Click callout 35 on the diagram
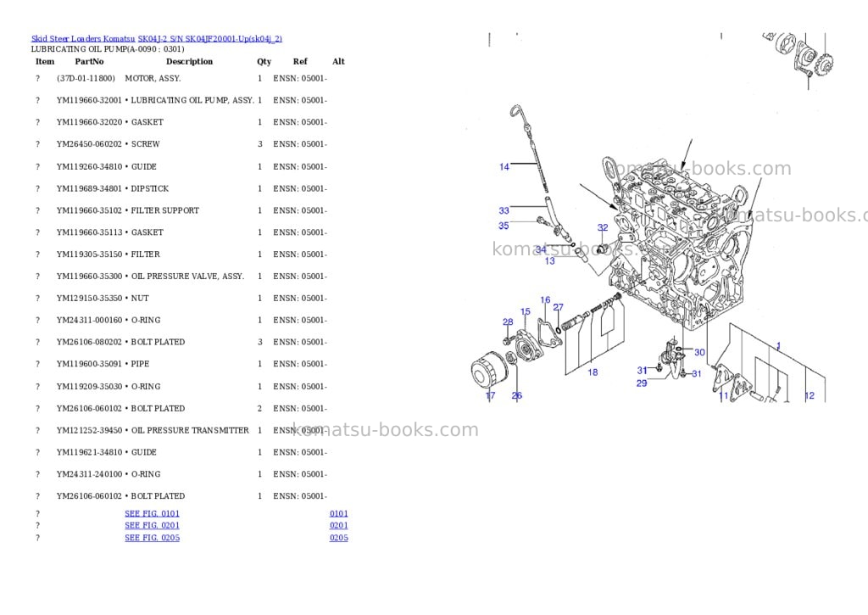 [504, 226]
